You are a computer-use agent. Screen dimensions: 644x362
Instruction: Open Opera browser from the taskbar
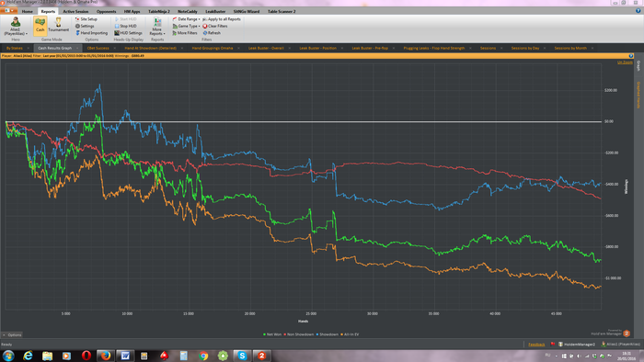86,356
